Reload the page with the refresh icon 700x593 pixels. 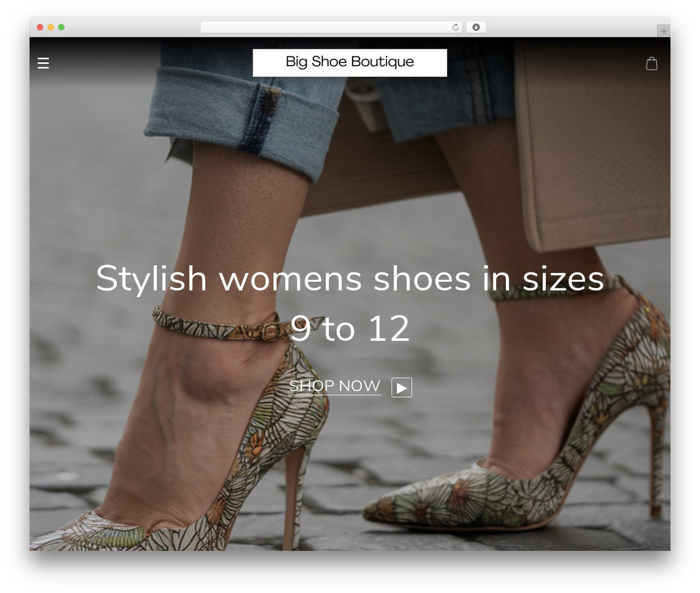pos(455,27)
